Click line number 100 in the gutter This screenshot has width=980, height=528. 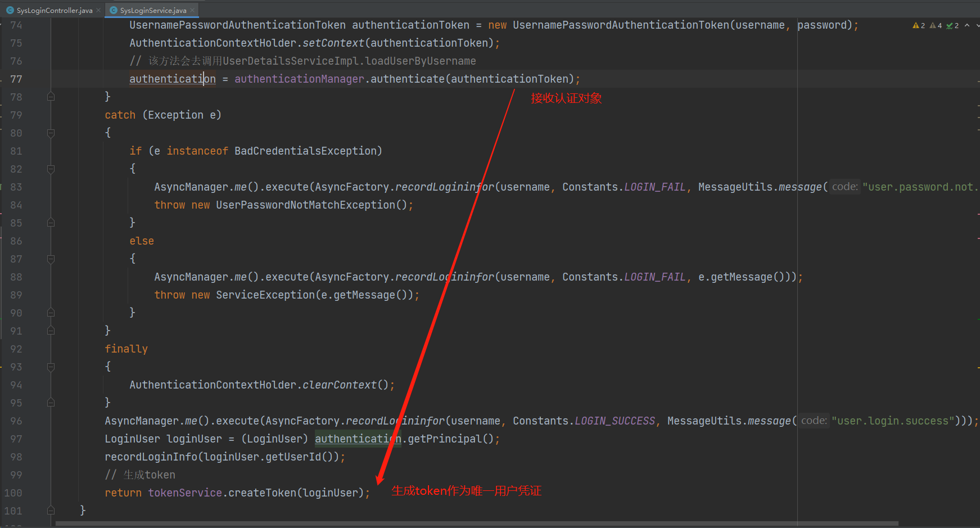pyautogui.click(x=13, y=493)
